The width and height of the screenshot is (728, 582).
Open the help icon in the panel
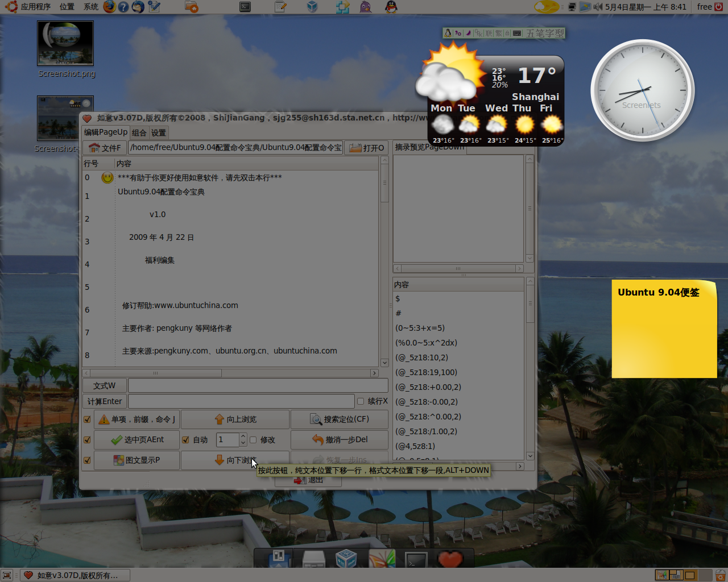point(123,7)
